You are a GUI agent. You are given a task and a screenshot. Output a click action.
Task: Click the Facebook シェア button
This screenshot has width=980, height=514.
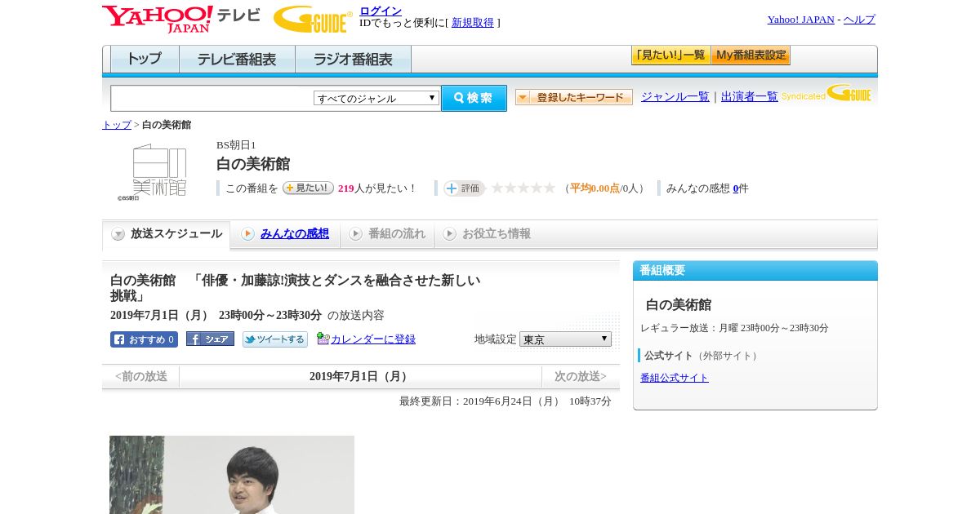(210, 339)
